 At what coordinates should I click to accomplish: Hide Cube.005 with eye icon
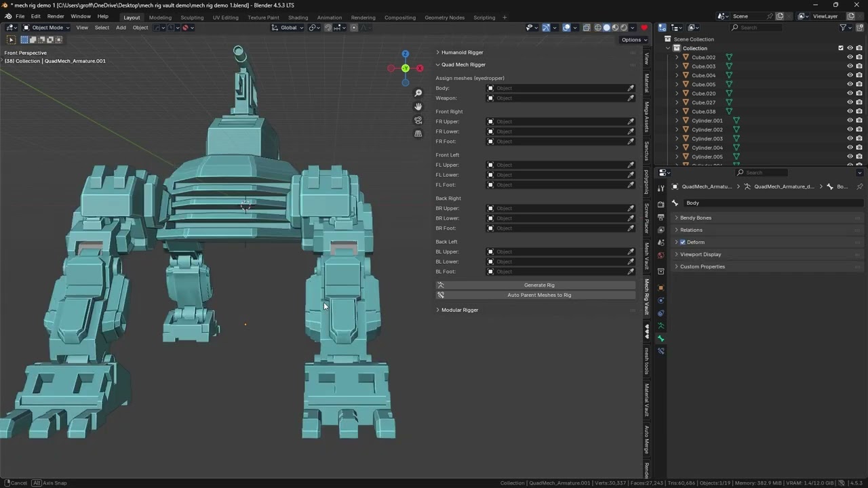click(x=850, y=85)
